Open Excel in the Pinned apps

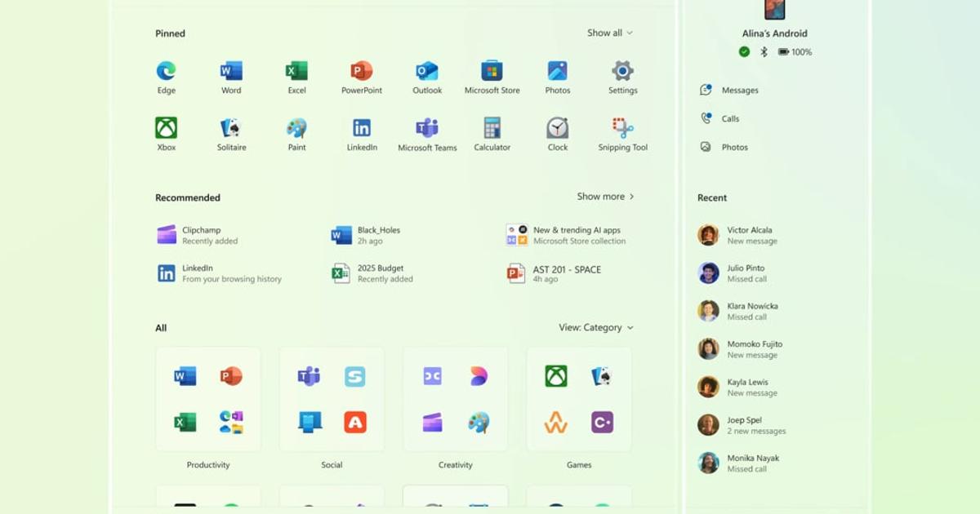click(x=296, y=78)
